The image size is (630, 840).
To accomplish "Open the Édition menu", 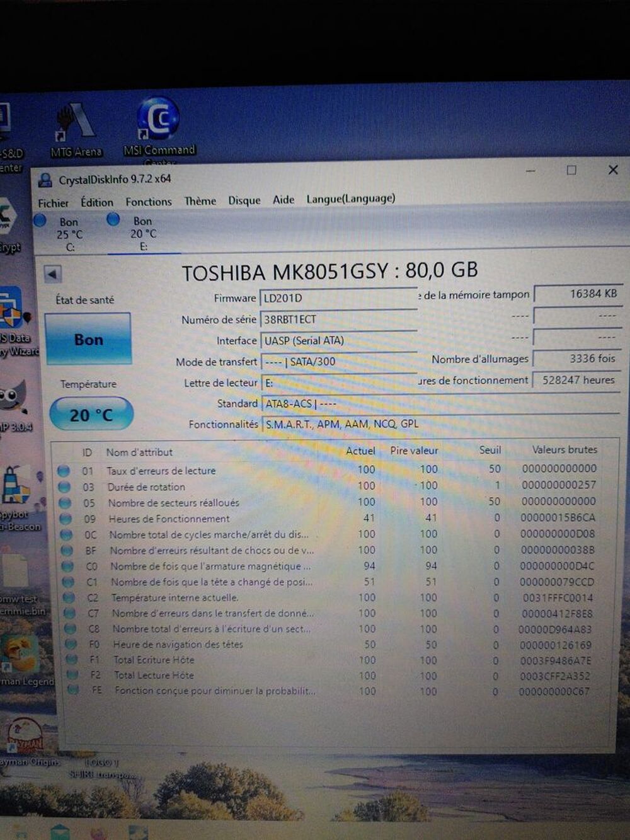I will (x=97, y=202).
